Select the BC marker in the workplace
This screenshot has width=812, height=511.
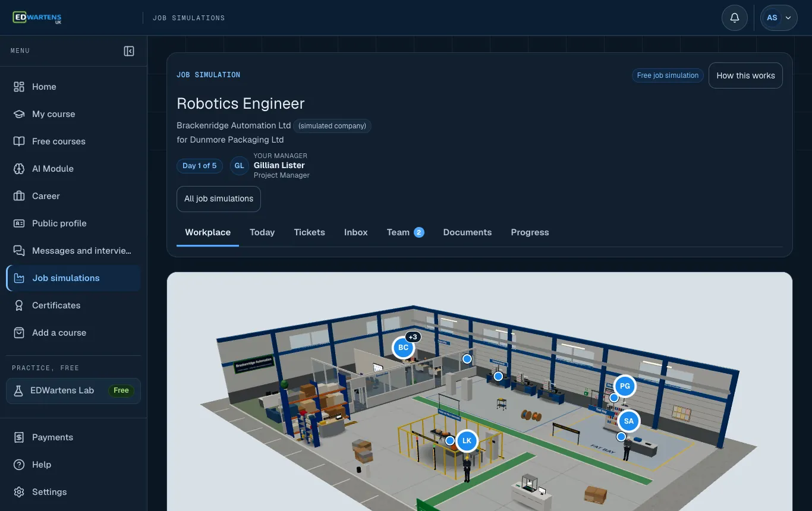pos(403,348)
